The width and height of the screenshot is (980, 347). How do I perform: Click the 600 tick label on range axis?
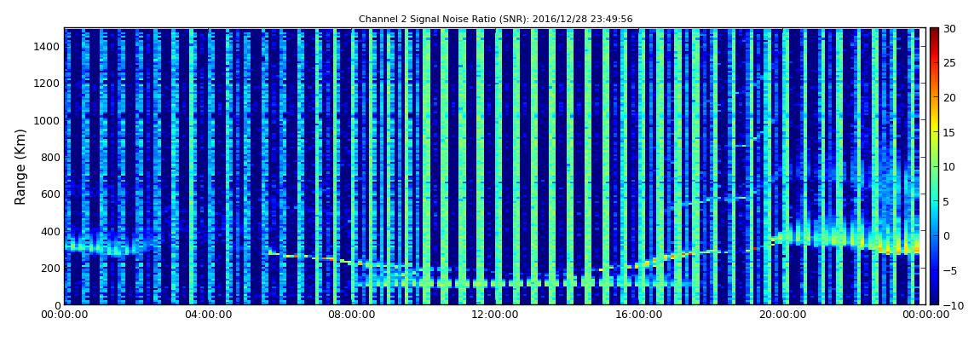(x=51, y=194)
